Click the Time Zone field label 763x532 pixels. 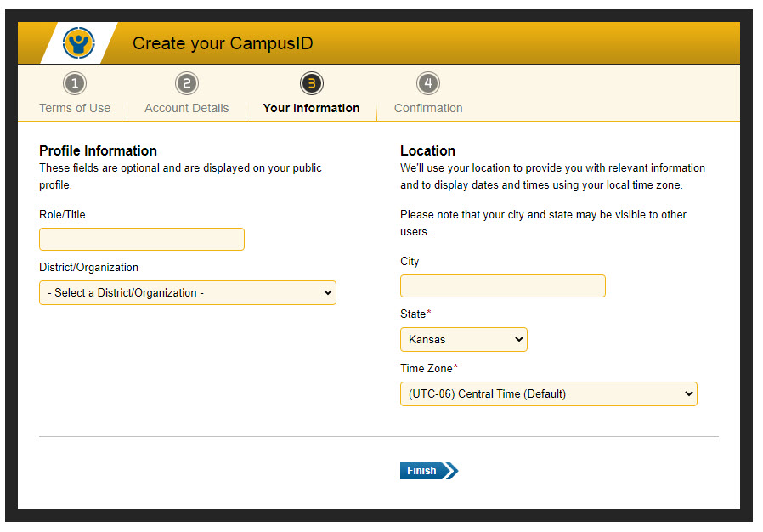427,369
